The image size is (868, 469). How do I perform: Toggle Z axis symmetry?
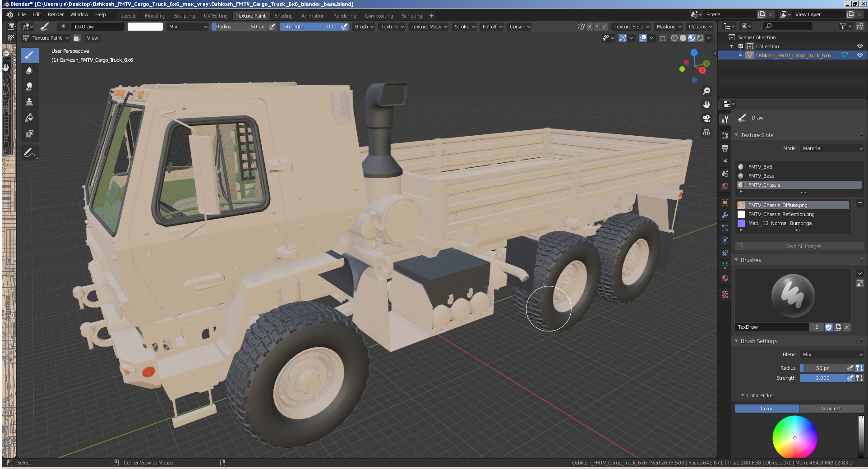tap(605, 27)
